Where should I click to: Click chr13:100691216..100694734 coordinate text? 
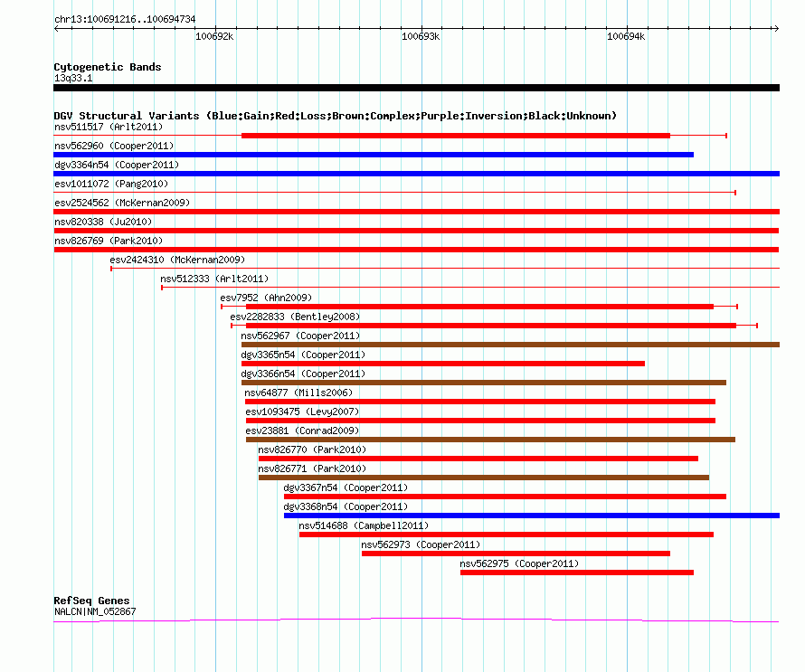(x=125, y=20)
